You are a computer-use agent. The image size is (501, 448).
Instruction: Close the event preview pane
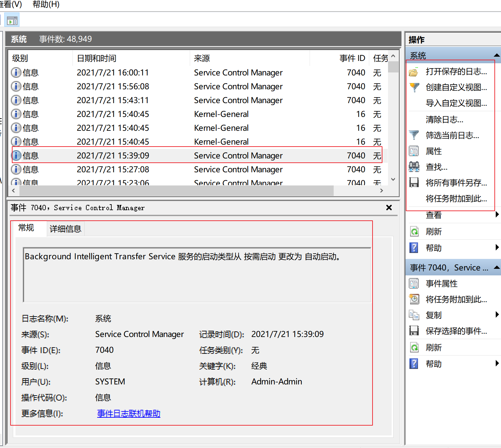pyautogui.click(x=389, y=208)
